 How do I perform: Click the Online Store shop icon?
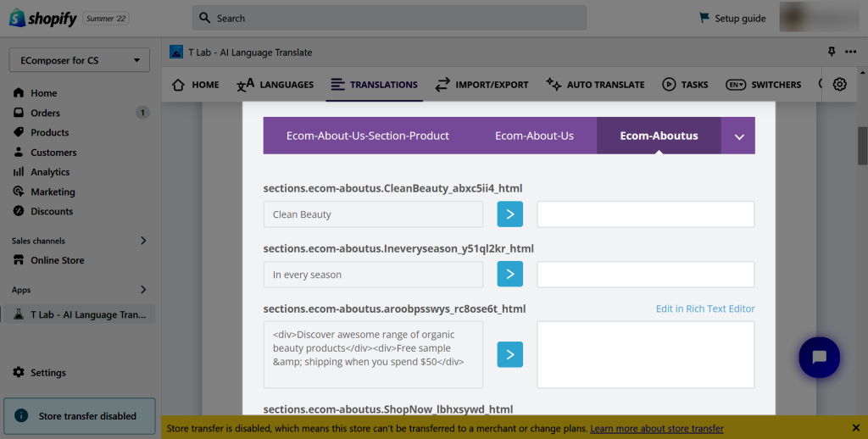[19, 259]
